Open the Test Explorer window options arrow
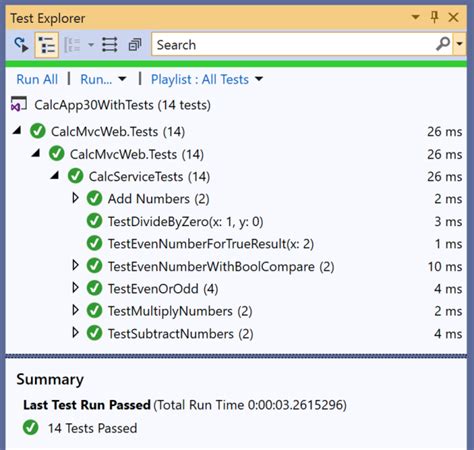 [415, 17]
